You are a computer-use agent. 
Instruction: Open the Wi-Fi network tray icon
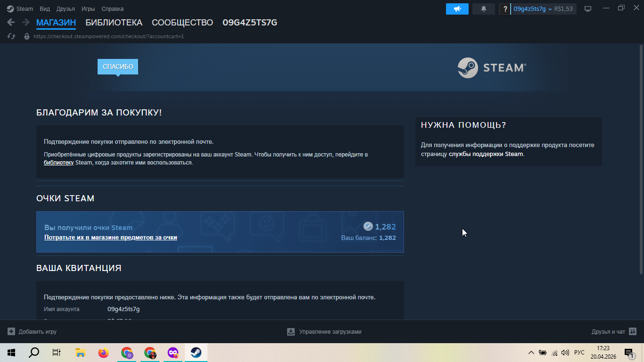[554, 353]
